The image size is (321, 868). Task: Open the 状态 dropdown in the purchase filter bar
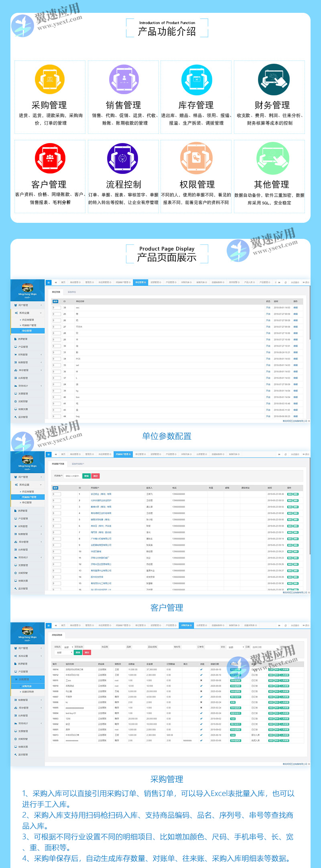pos(236,647)
